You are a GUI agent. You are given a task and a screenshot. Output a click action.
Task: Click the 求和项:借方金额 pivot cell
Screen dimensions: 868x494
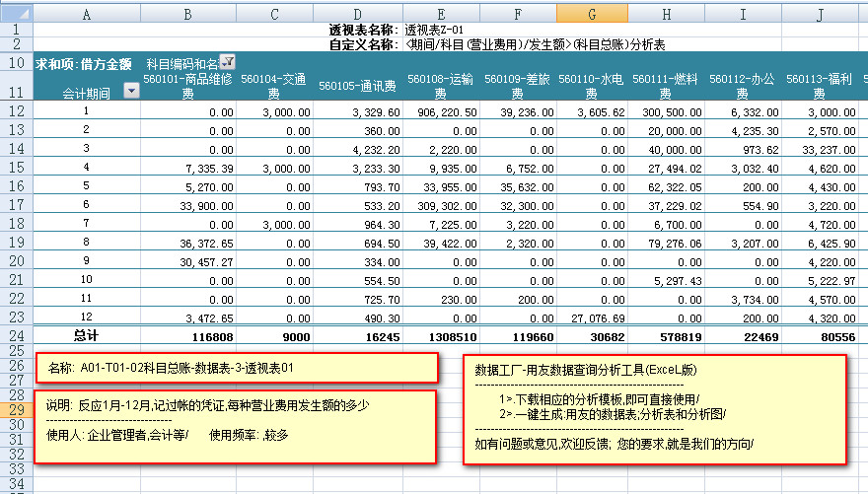84,63
